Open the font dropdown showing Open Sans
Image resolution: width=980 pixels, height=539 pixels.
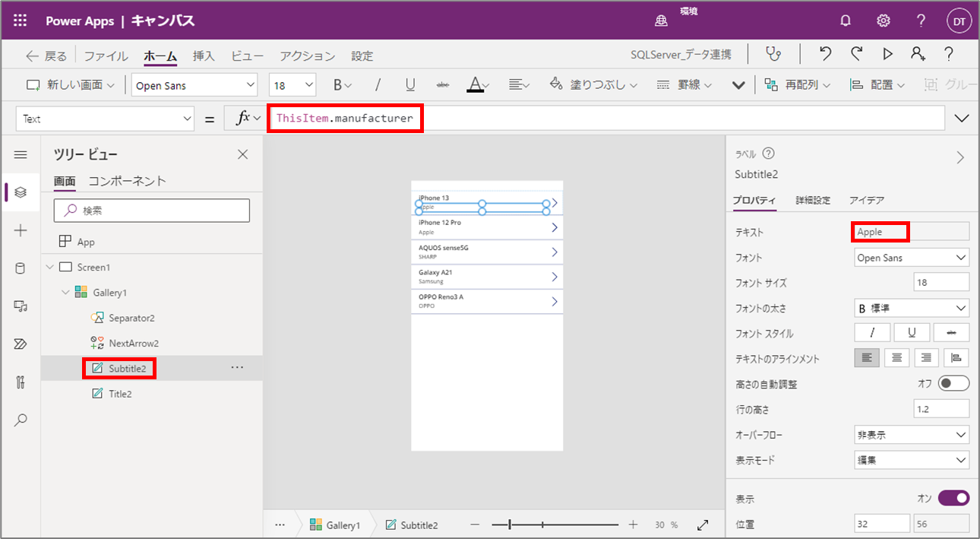pos(194,85)
